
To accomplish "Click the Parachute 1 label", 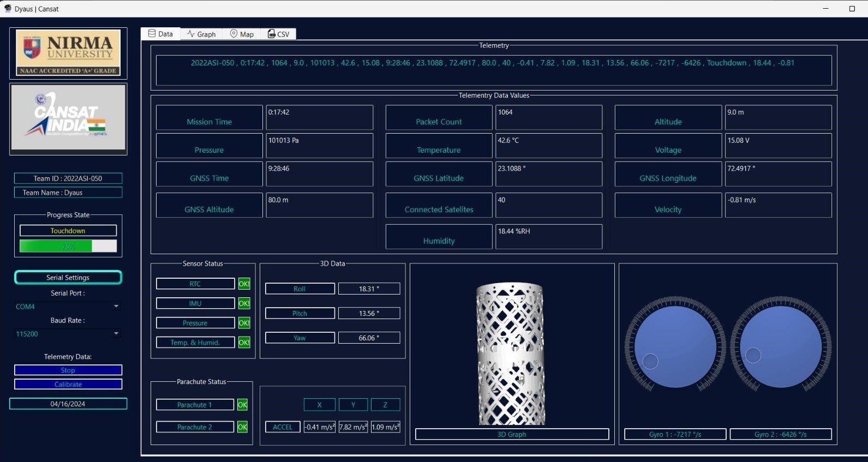I will coord(195,405).
